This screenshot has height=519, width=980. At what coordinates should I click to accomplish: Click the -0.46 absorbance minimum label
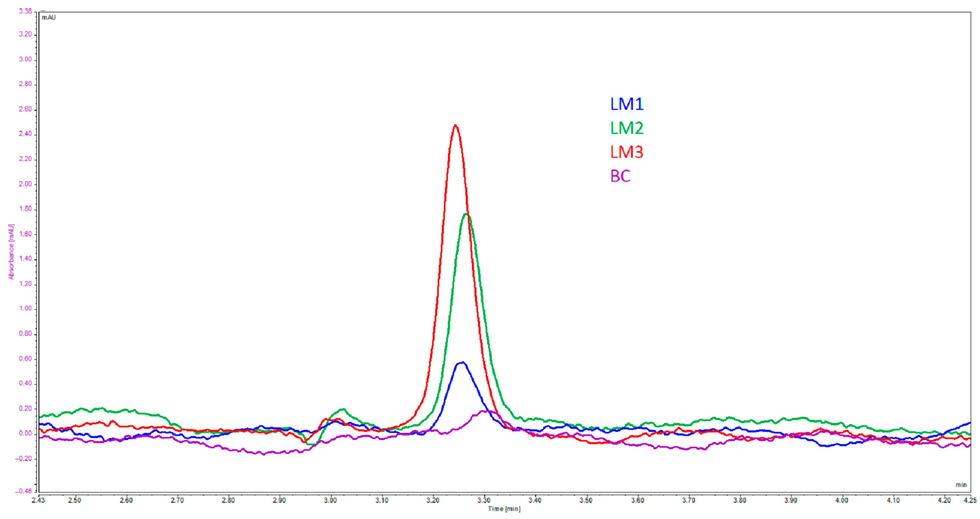pos(24,491)
